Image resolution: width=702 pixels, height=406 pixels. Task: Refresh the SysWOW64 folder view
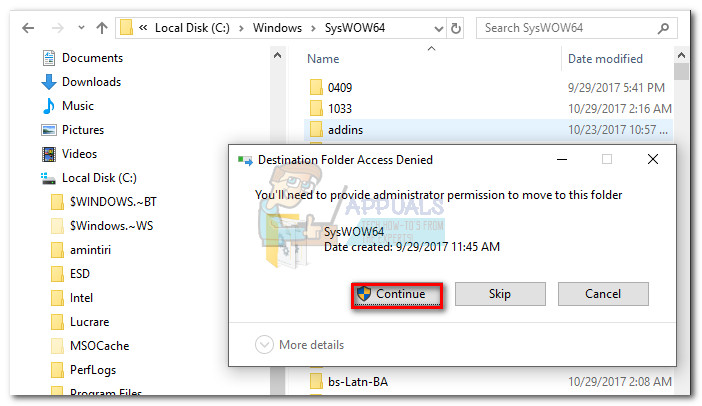456,28
